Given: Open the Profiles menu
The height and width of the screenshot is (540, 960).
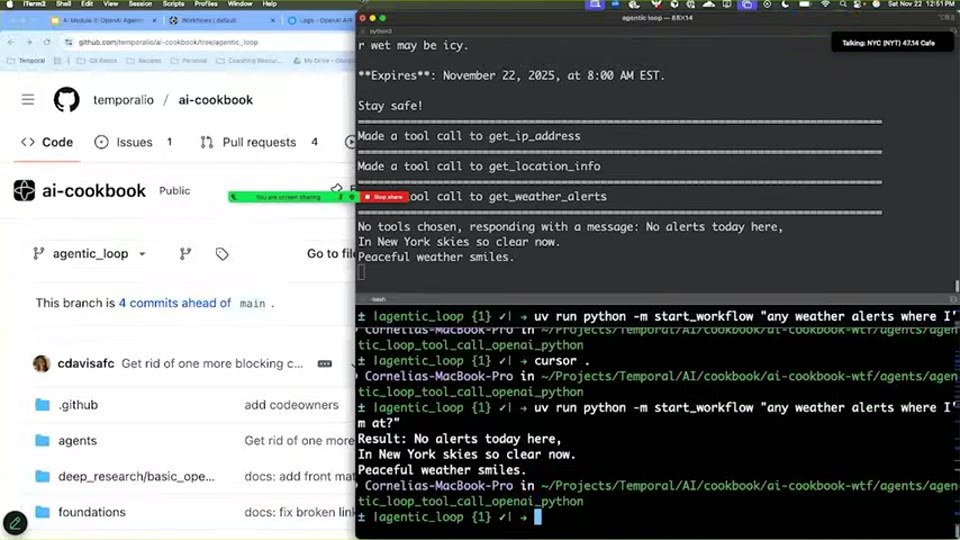Looking at the screenshot, I should (206, 4).
